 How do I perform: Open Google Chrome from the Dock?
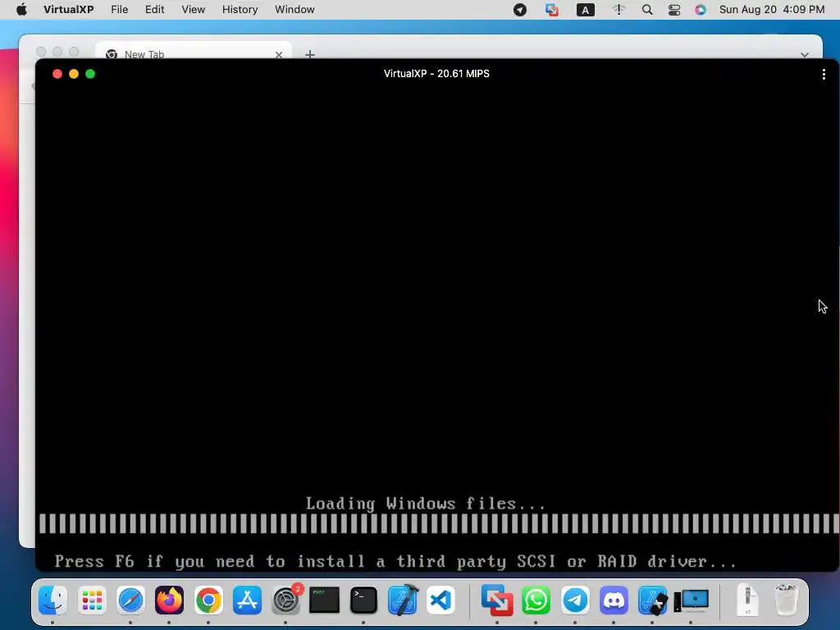(x=208, y=600)
